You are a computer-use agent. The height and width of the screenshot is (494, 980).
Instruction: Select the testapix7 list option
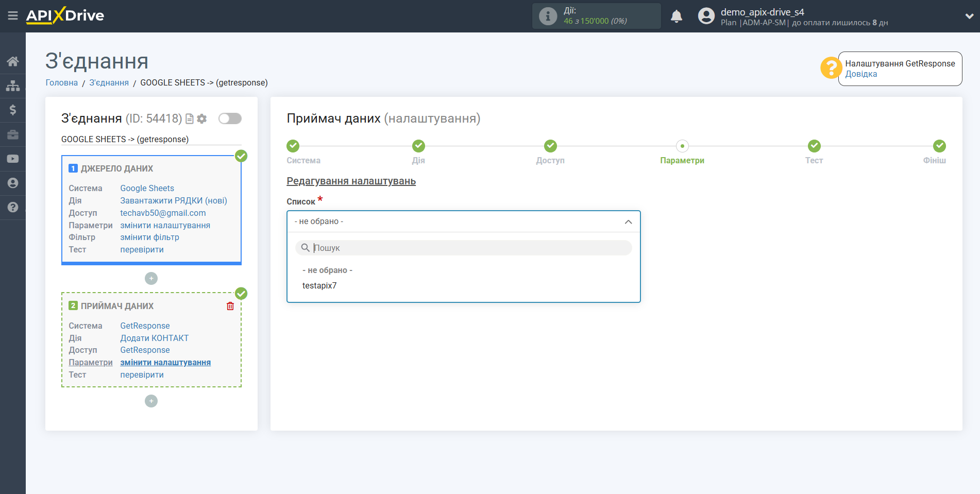click(x=319, y=286)
